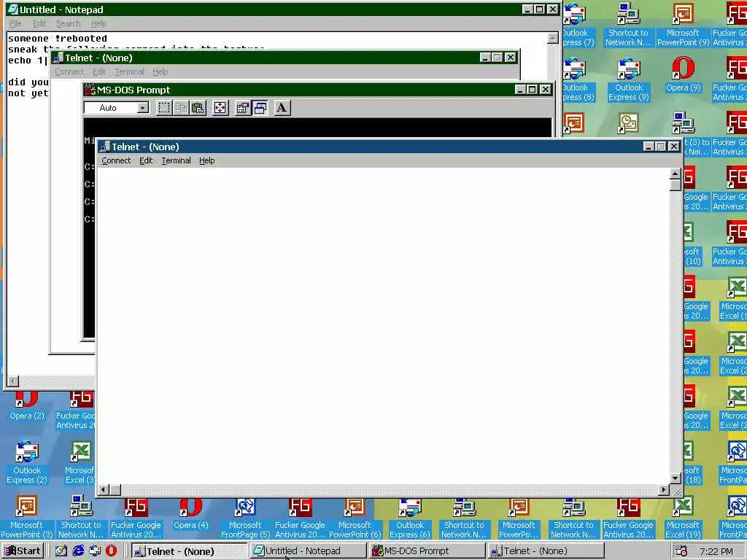Screen dimensions: 747x560
Task: Launch Opera from the quick launch bar
Action: (x=111, y=551)
